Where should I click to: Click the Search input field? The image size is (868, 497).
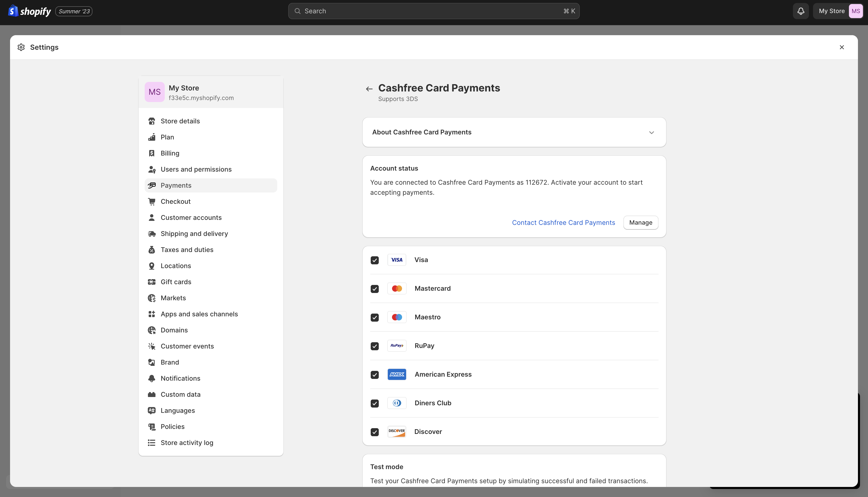click(433, 11)
